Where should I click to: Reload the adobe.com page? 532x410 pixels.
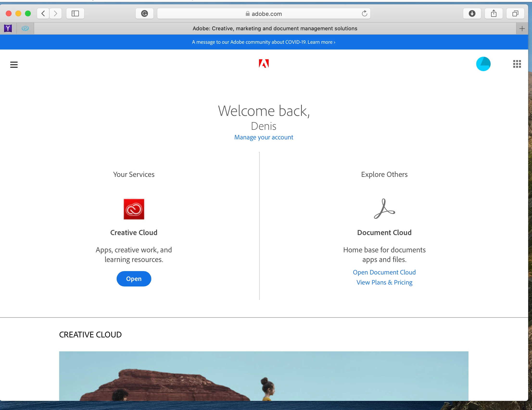click(x=364, y=13)
